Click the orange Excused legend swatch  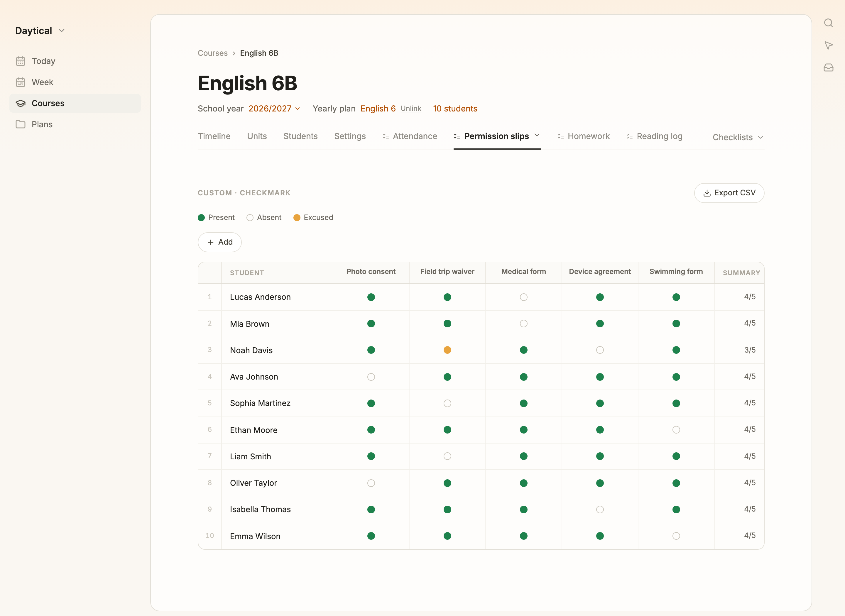tap(297, 218)
